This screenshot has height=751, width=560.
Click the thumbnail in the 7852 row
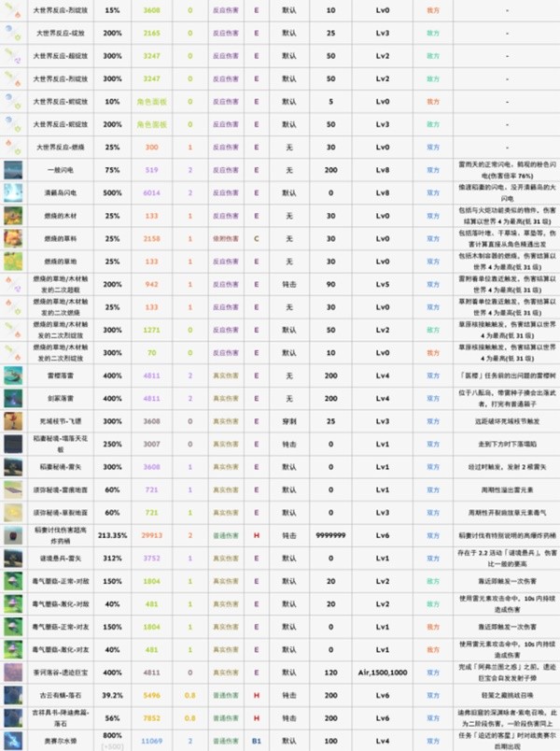[13, 718]
